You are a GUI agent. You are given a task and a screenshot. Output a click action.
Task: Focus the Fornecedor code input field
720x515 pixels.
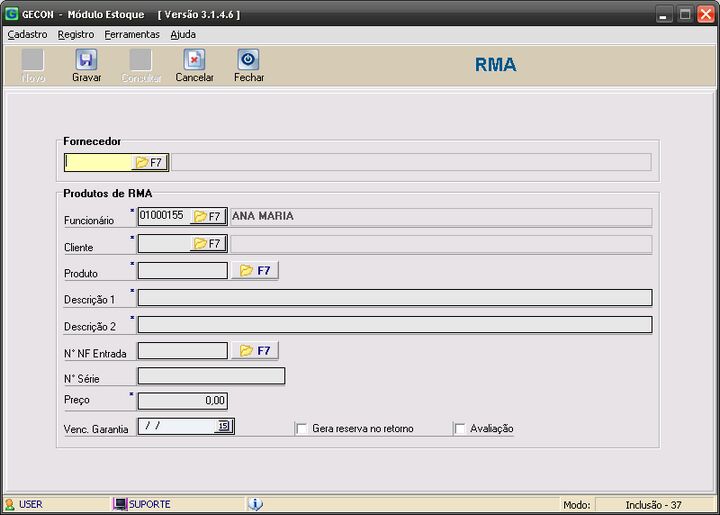point(98,162)
